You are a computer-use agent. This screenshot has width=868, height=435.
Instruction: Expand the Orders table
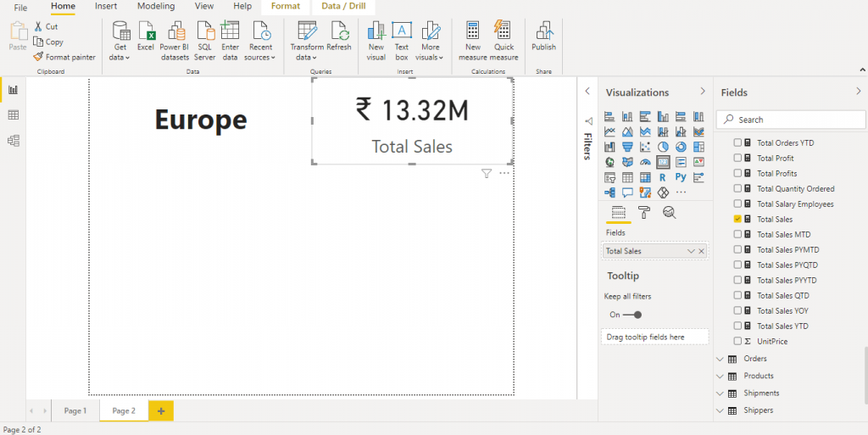[720, 360]
